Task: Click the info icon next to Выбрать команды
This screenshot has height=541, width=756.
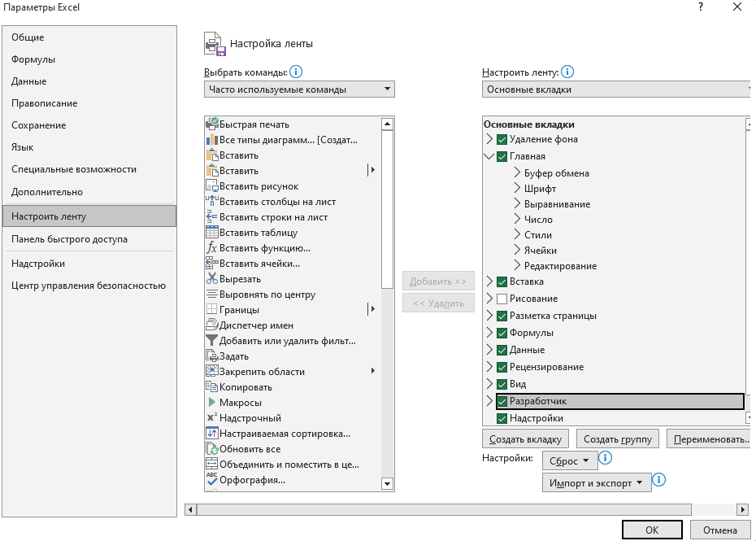Action: pos(296,72)
